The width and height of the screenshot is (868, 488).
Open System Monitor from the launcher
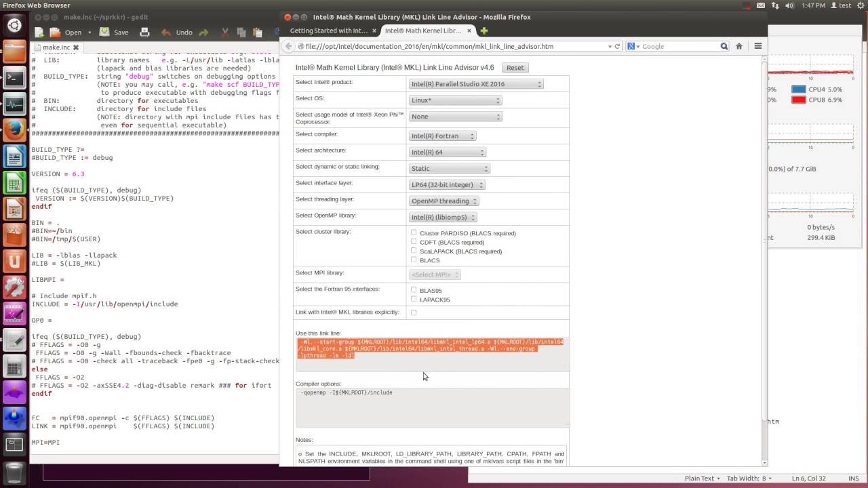point(14,104)
